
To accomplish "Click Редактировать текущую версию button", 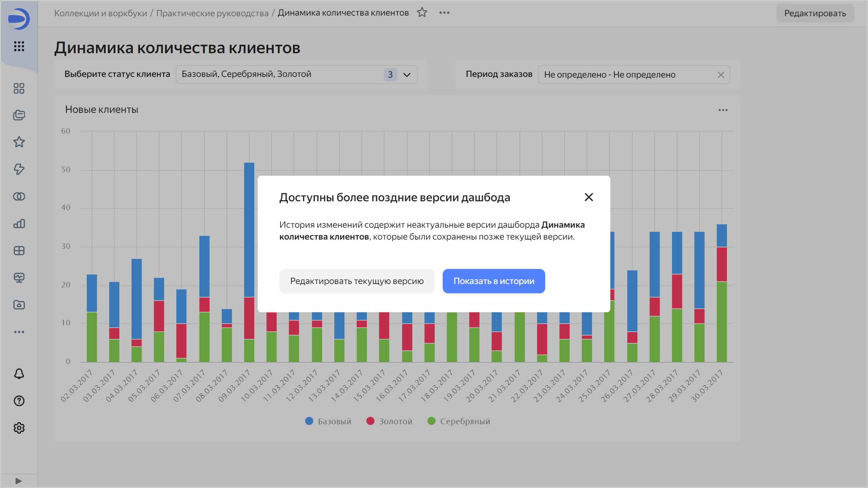I will [x=357, y=281].
